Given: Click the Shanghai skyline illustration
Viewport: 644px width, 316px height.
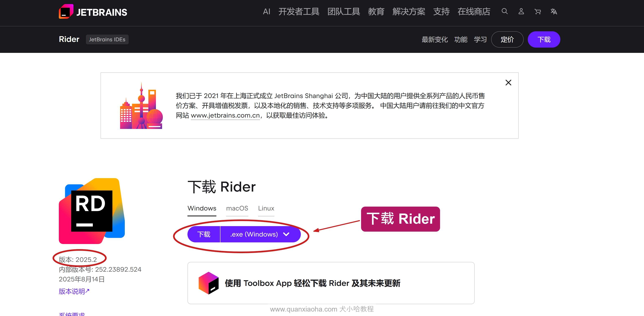Looking at the screenshot, I should point(141,106).
